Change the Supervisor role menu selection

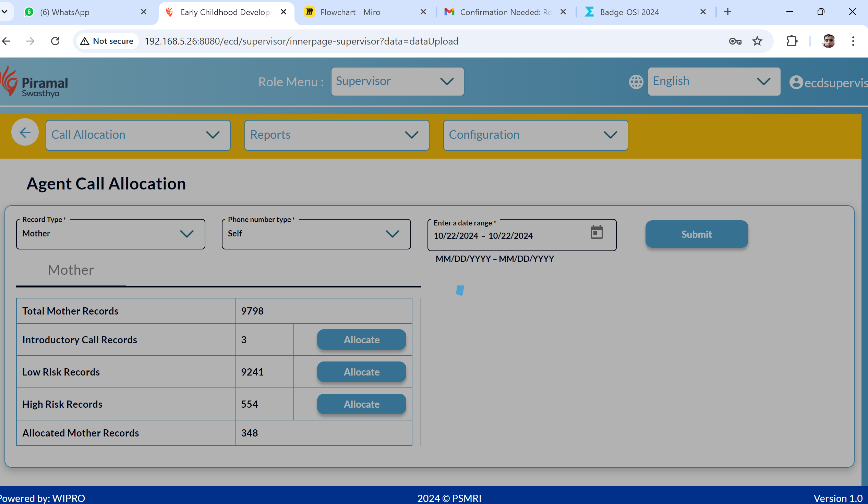point(397,82)
